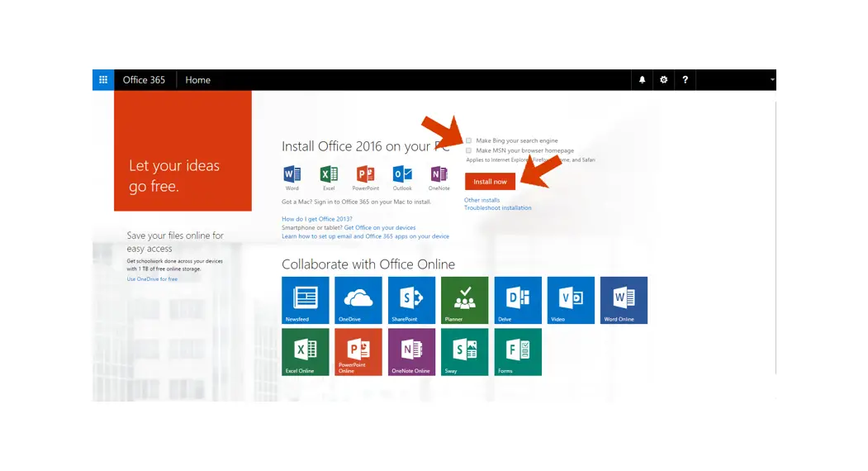Image resolution: width=868 pixels, height=471 pixels.
Task: Open the settings gear icon
Action: click(664, 80)
